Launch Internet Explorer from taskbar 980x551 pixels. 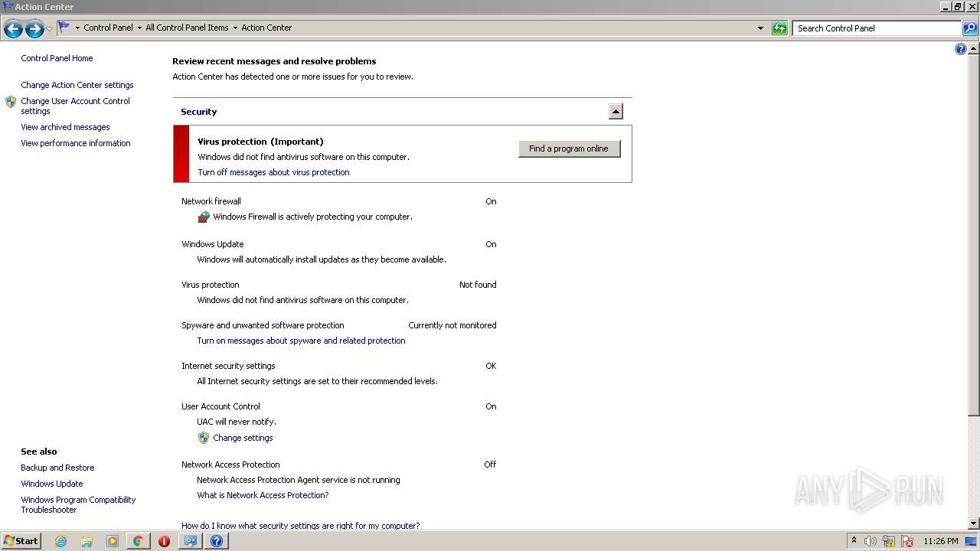coord(60,541)
